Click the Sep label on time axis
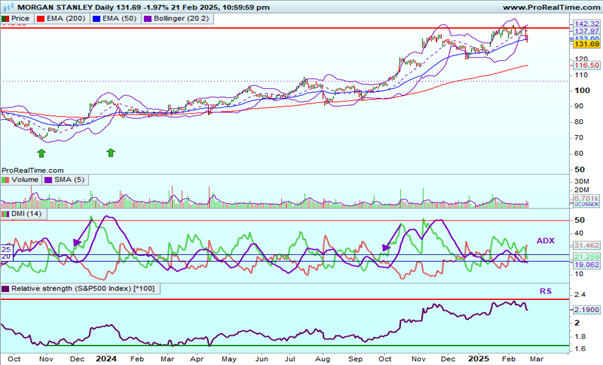This screenshot has height=365, width=603. tap(355, 359)
